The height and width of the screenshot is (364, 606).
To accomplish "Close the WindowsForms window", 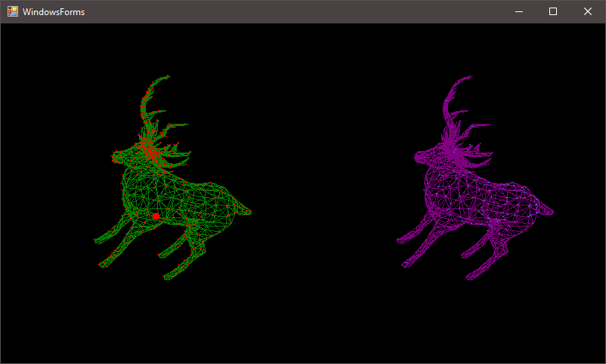I will (x=588, y=11).
